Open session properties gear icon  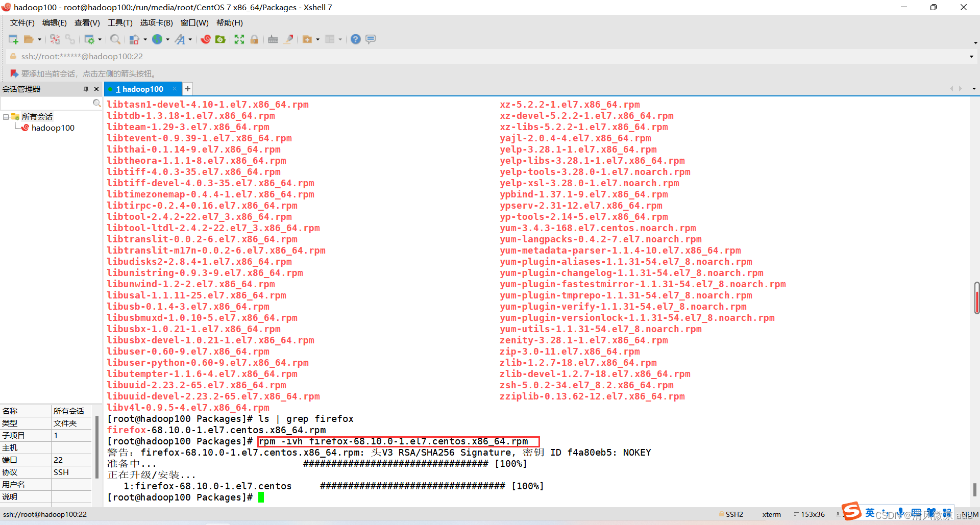tap(89, 39)
